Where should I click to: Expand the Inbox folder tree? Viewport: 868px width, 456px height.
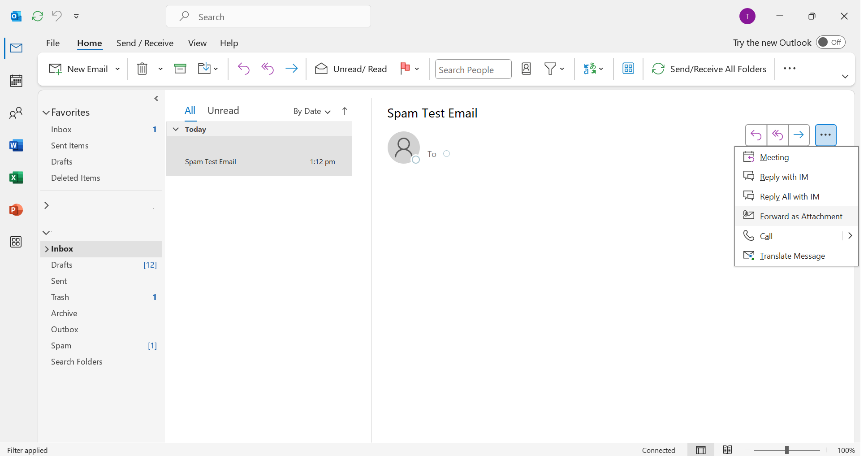(x=47, y=249)
